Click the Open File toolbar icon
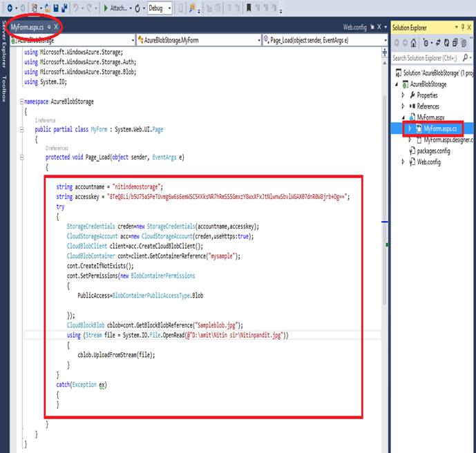Viewport: 476px width, 453px height. 48,8
